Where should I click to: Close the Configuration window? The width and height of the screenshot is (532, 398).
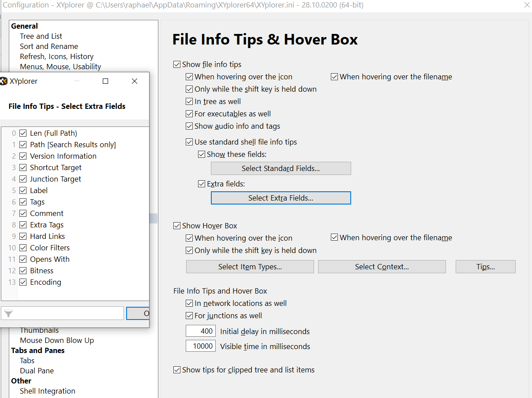pos(527,5)
